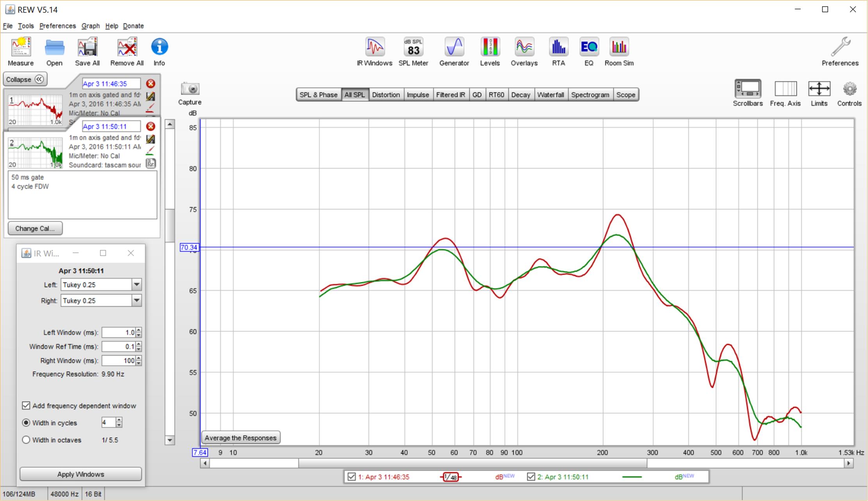This screenshot has height=501, width=868.
Task: Select measurement 2 thumbnail
Action: point(35,153)
